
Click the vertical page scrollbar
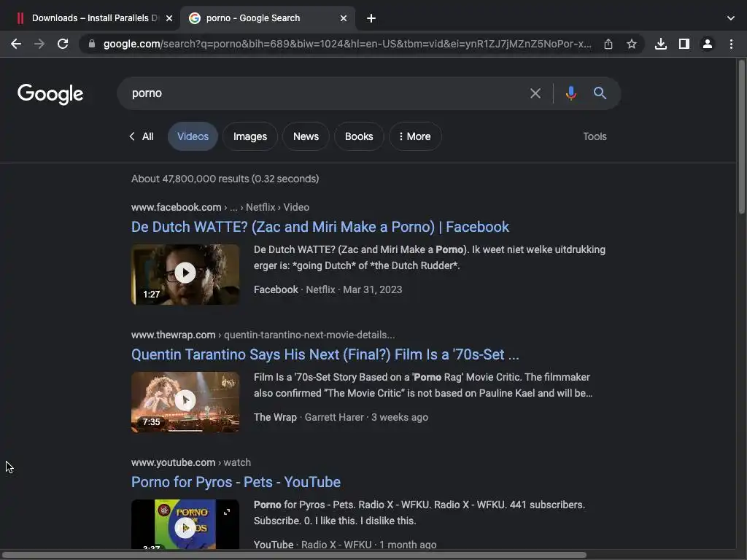point(741,136)
